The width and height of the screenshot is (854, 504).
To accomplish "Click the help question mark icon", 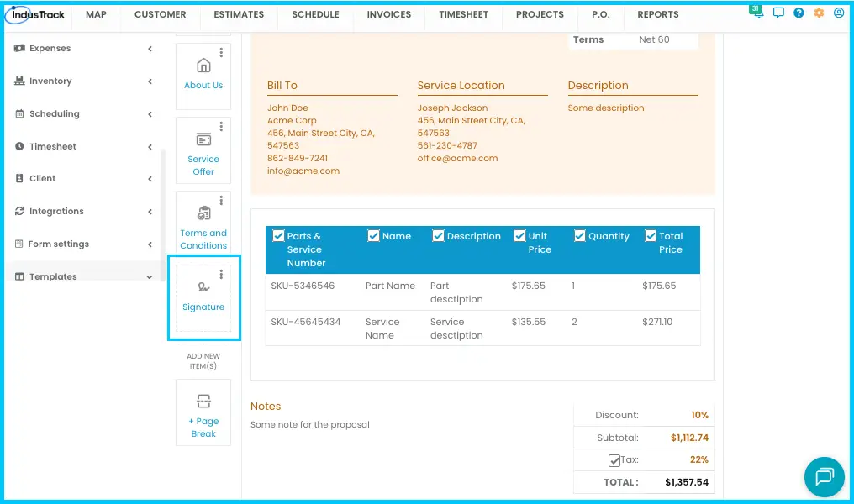I will pyautogui.click(x=799, y=13).
